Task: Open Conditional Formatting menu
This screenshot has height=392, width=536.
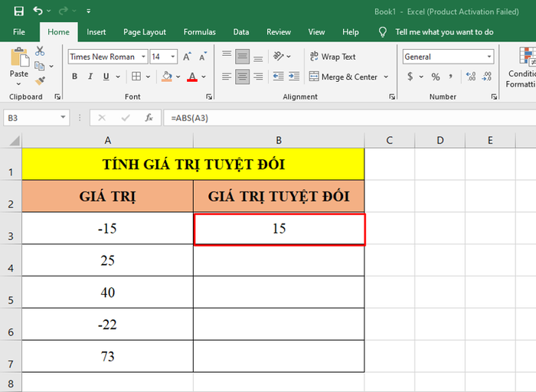Action: [521, 67]
